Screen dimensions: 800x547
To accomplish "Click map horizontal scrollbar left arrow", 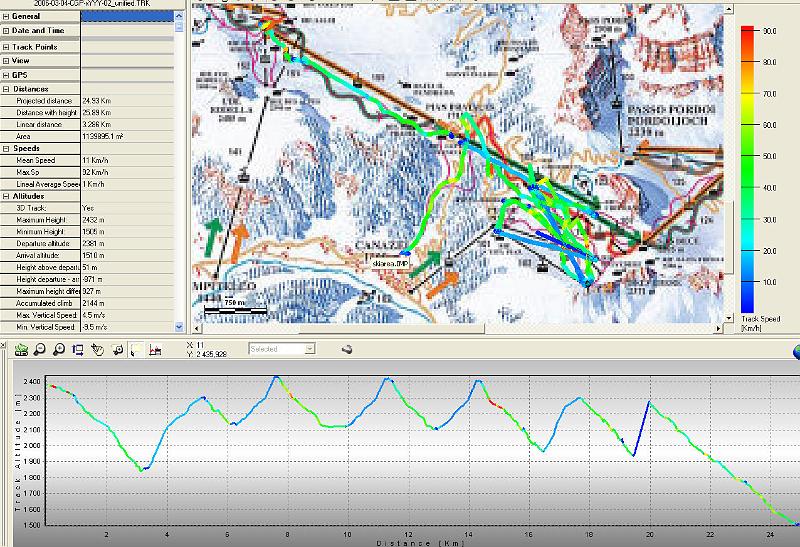I will coord(197,329).
